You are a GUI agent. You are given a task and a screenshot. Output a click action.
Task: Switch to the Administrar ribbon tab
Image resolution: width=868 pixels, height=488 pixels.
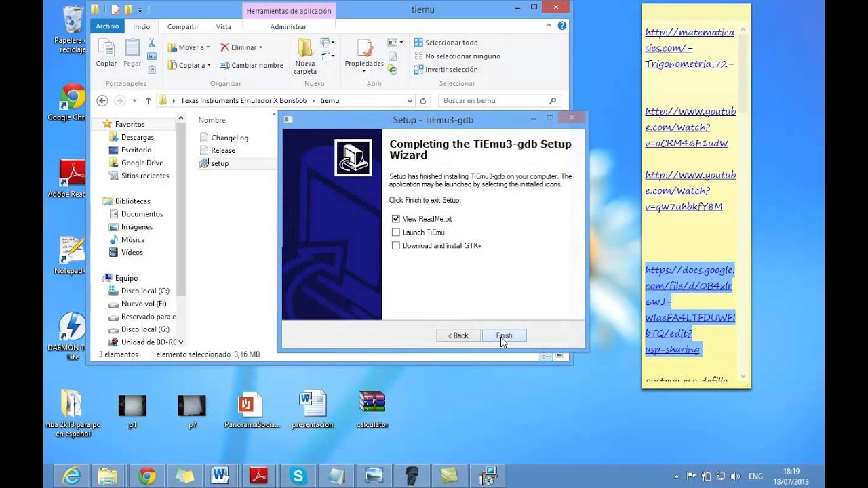288,26
